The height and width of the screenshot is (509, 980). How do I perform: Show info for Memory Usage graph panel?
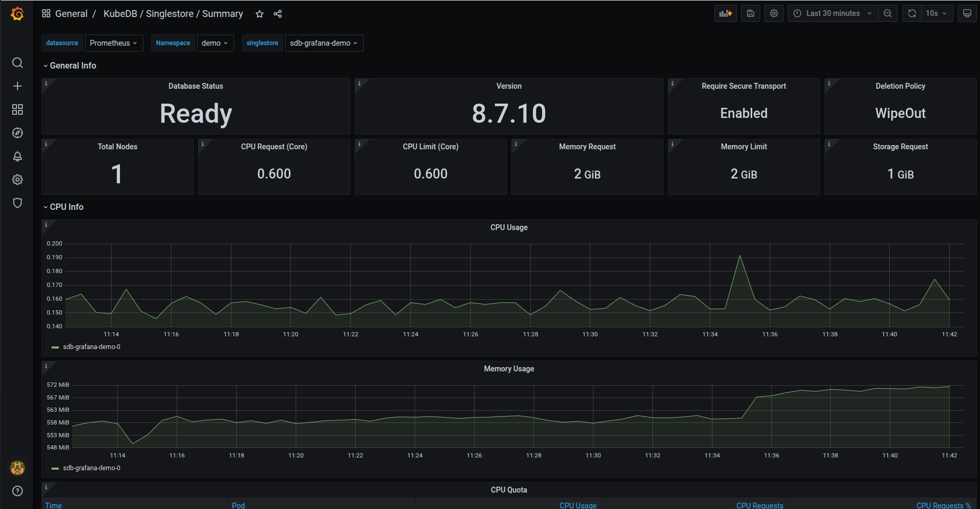pos(46,366)
